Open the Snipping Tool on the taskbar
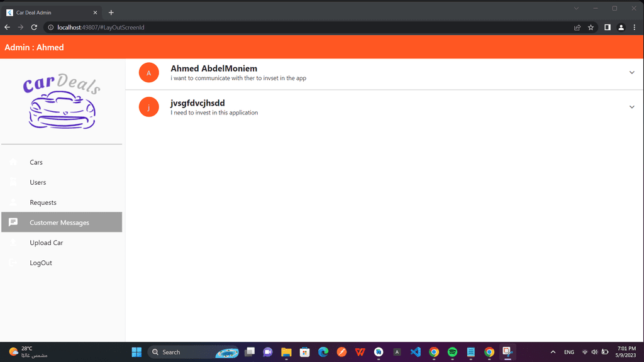 coord(508,352)
